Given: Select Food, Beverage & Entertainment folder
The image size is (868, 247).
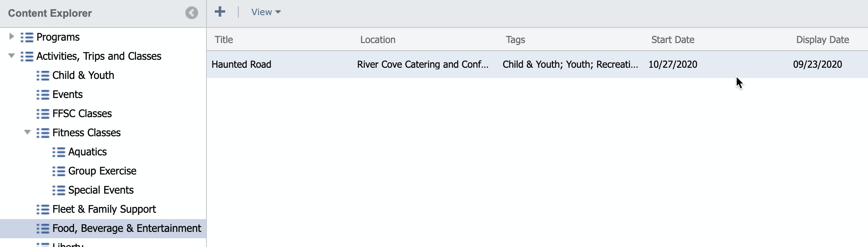Looking at the screenshot, I should (x=127, y=228).
